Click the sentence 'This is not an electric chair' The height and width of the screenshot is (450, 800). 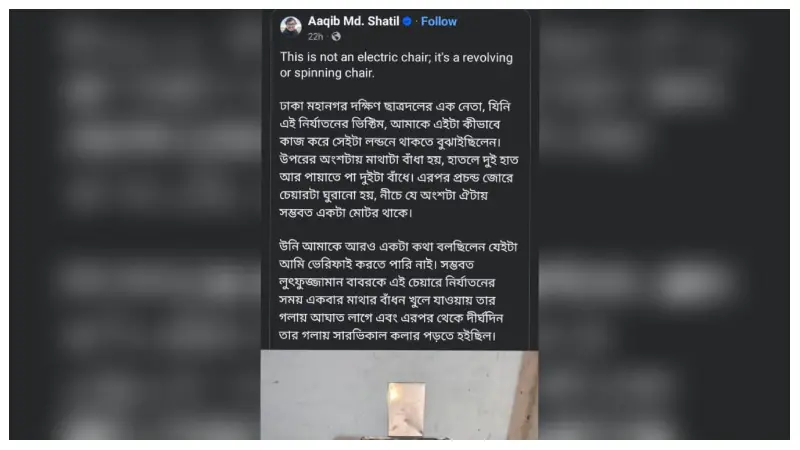click(354, 57)
